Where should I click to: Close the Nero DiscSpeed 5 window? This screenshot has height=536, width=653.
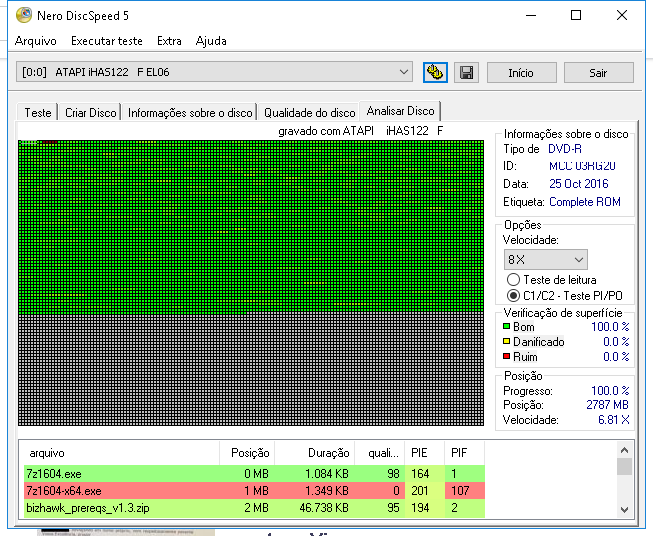[622, 15]
